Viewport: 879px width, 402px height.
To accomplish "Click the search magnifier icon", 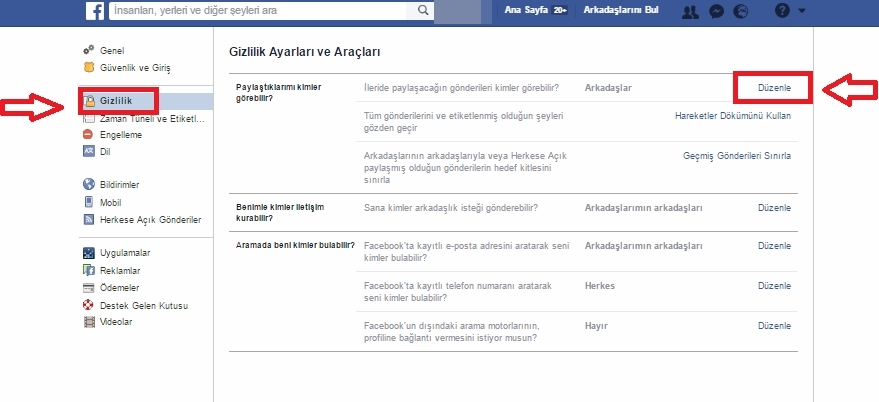I will click(x=423, y=10).
